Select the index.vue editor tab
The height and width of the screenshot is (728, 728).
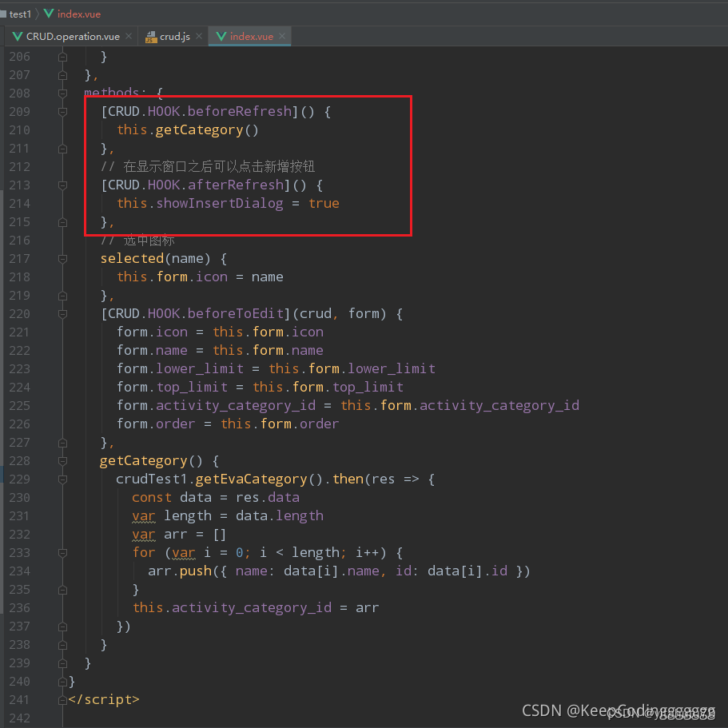(250, 36)
